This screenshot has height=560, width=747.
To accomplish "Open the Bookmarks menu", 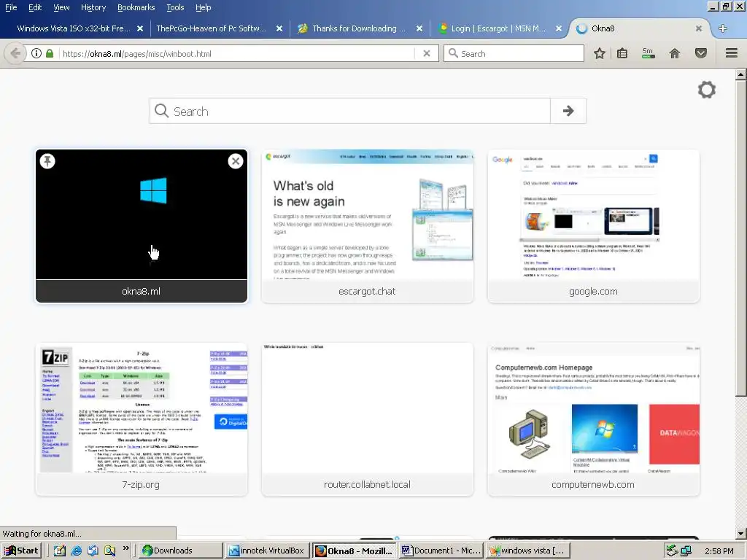I will (x=136, y=7).
